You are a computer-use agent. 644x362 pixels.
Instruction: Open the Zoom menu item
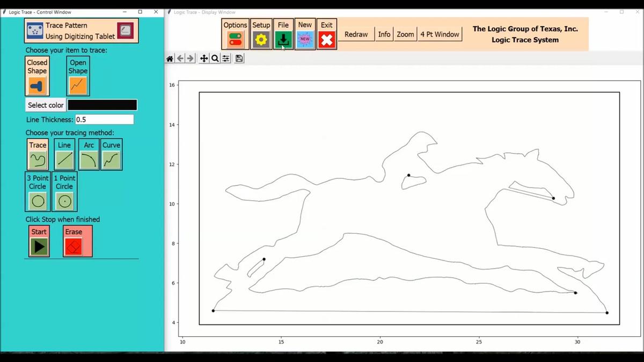405,34
